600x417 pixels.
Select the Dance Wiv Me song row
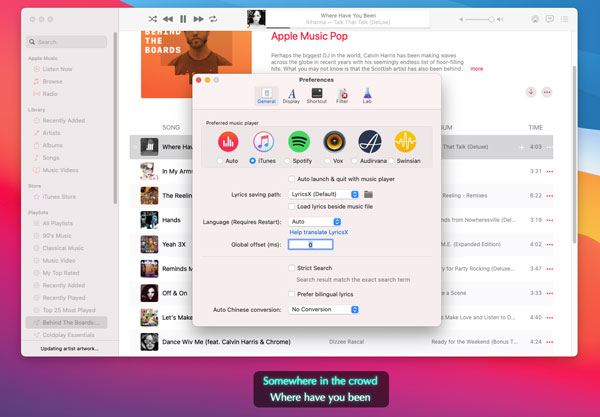coord(341,342)
